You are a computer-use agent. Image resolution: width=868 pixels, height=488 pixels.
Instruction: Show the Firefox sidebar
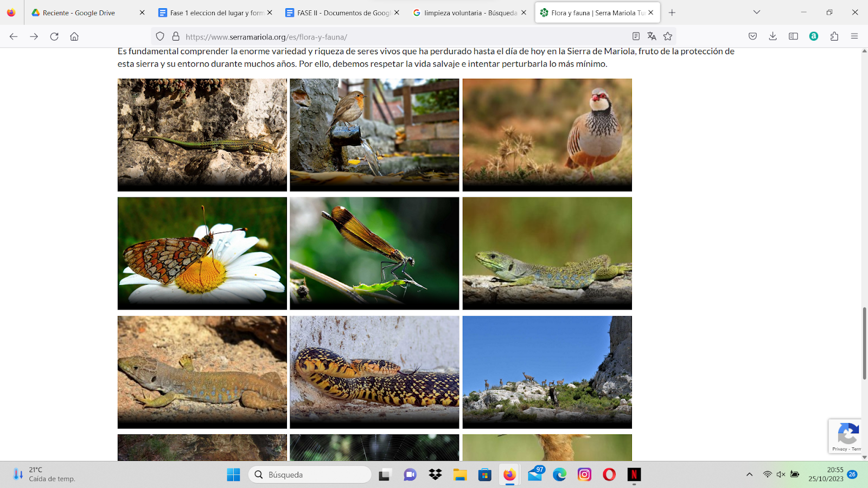point(793,36)
